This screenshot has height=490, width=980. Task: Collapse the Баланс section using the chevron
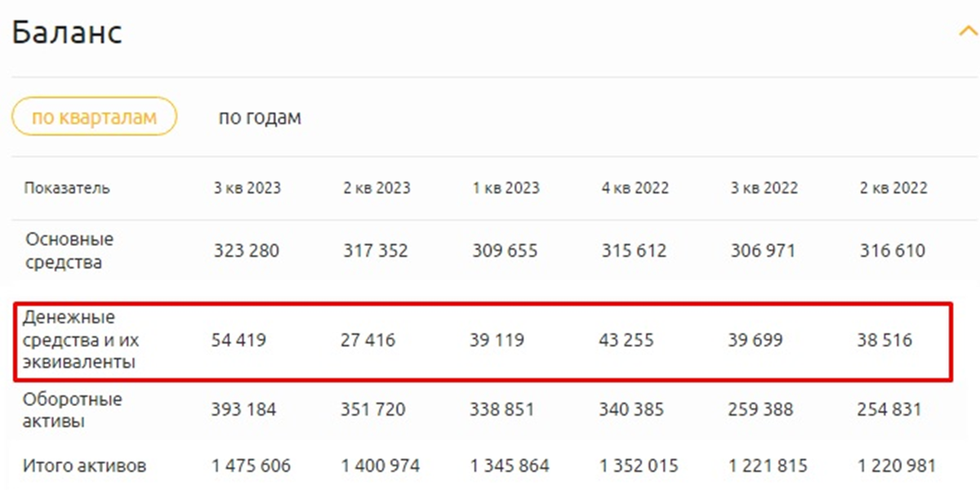coord(967,31)
